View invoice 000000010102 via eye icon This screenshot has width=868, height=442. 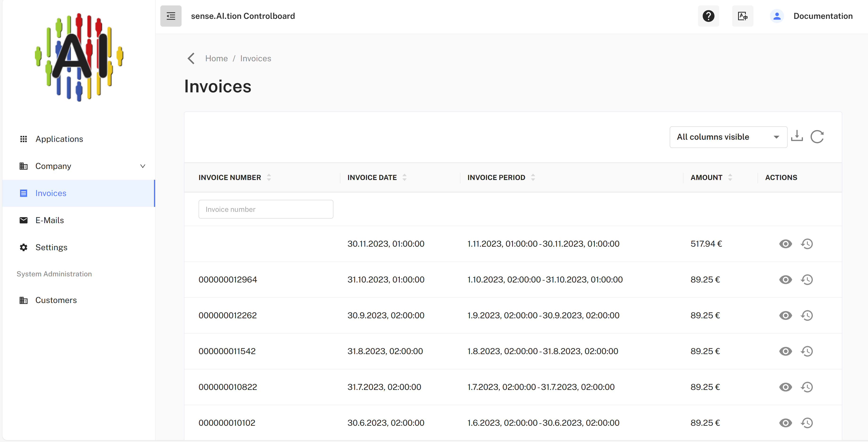[785, 423]
